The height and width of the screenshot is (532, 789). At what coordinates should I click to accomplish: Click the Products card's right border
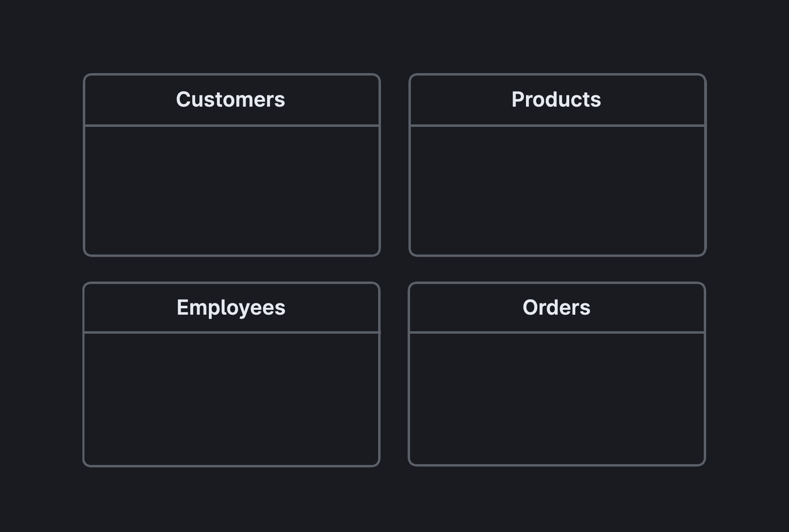point(705,182)
